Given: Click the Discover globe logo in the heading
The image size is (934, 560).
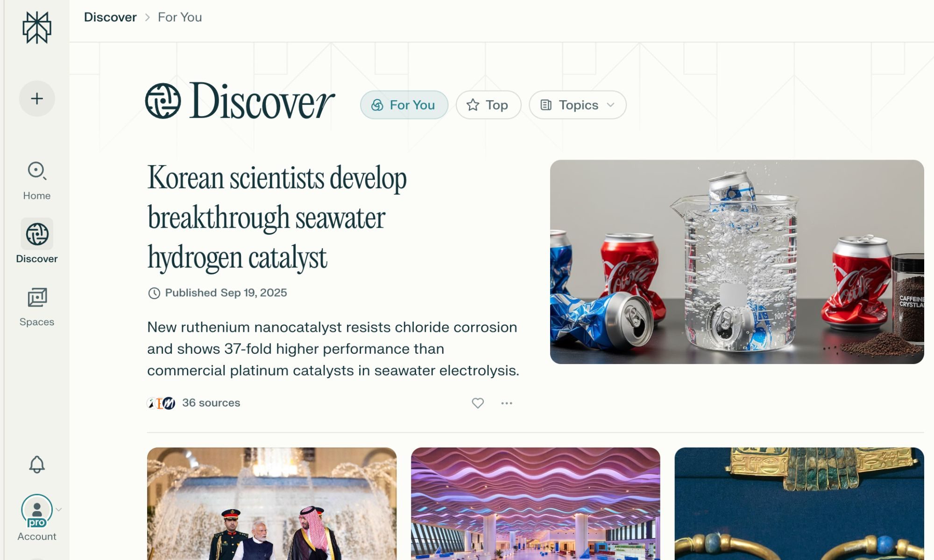Looking at the screenshot, I should pyautogui.click(x=163, y=101).
